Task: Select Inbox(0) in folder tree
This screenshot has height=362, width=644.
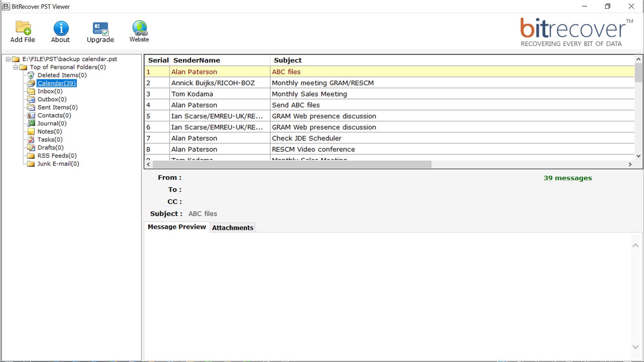Action: pyautogui.click(x=50, y=91)
